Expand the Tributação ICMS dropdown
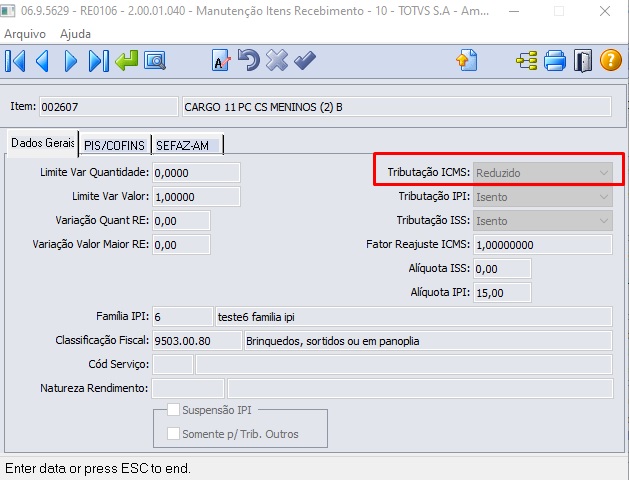The image size is (629, 480). click(543, 173)
